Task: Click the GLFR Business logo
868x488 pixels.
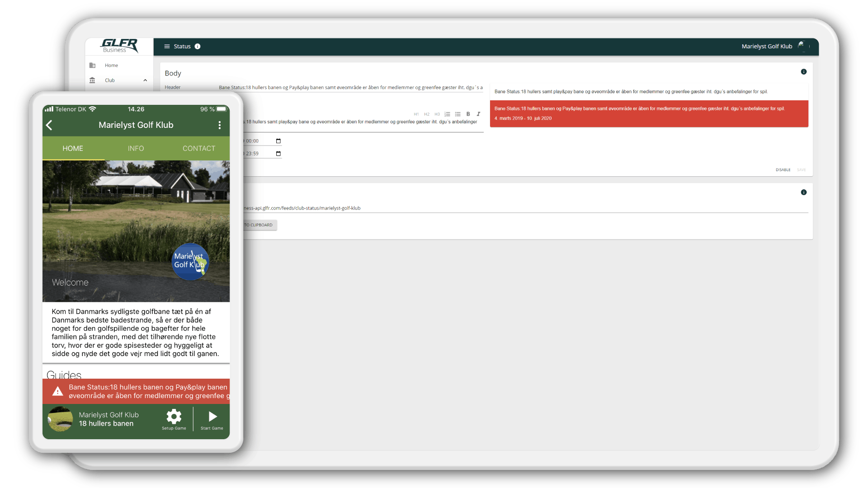Action: [119, 46]
